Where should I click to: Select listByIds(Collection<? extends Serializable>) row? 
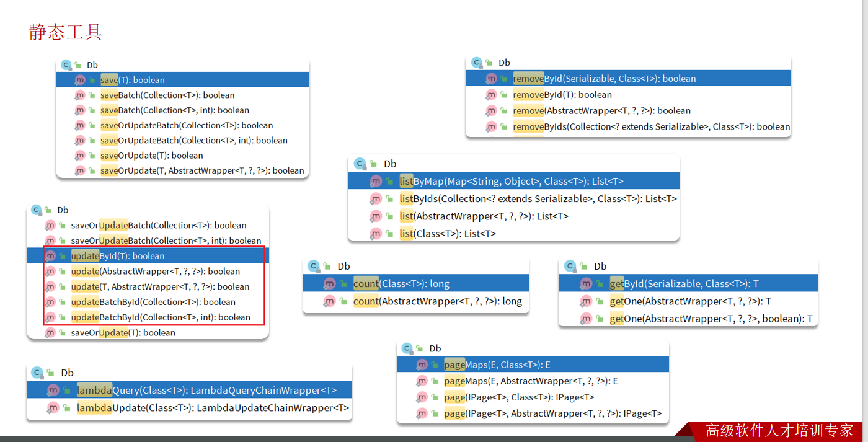coord(513,199)
